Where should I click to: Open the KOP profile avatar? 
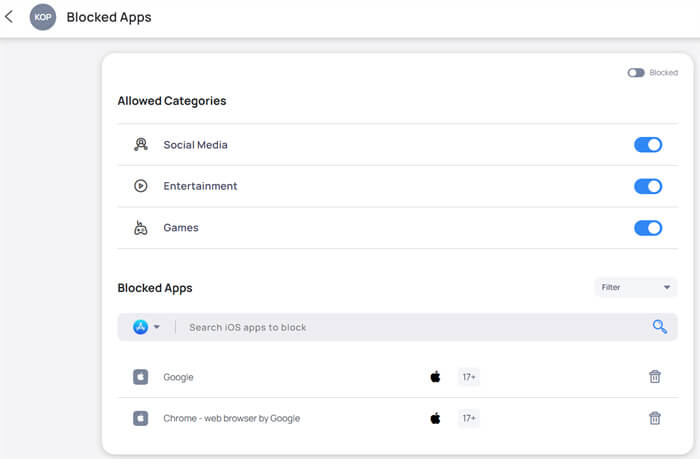43,17
